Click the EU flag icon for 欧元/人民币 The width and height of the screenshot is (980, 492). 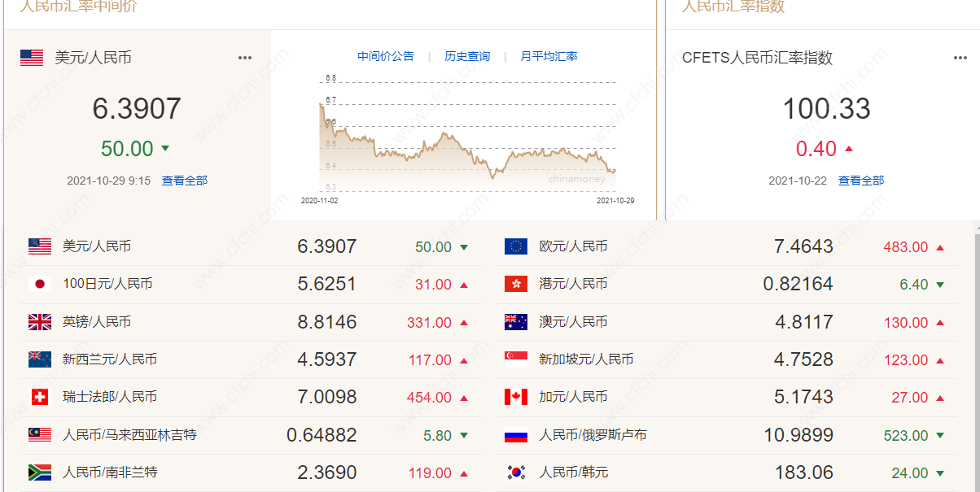516,246
